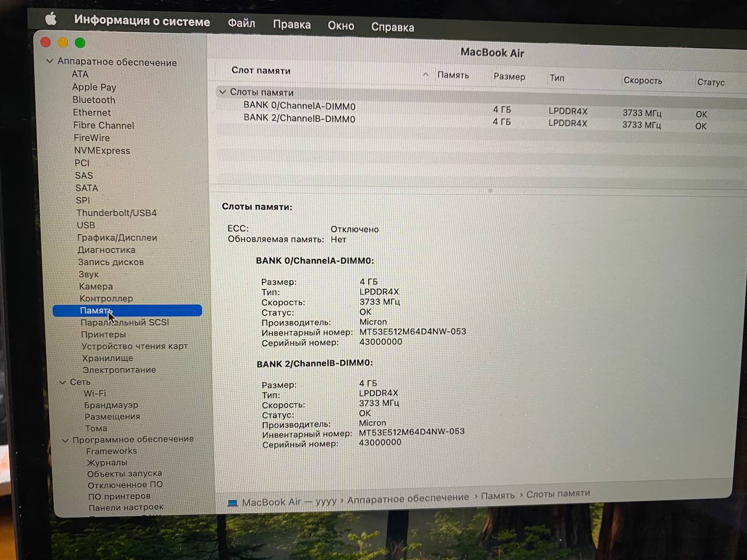Open the Справка menu
Viewport: 747px width, 560px height.
pos(392,27)
